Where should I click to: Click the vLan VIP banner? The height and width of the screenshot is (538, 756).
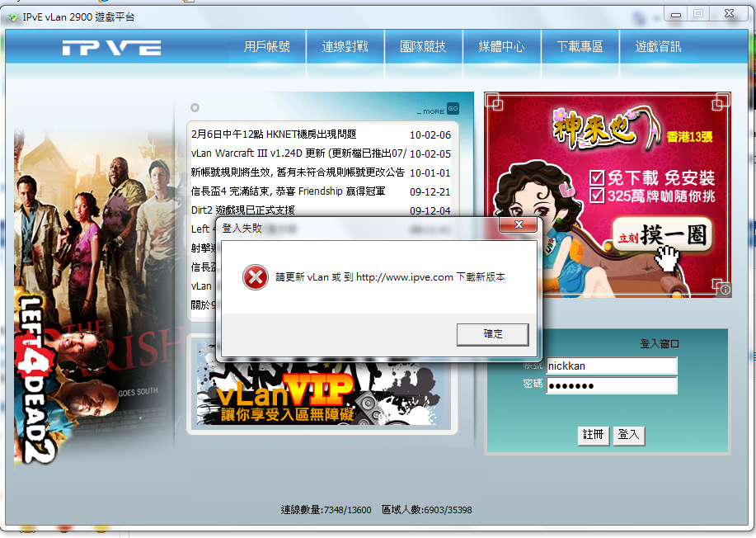(x=322, y=394)
